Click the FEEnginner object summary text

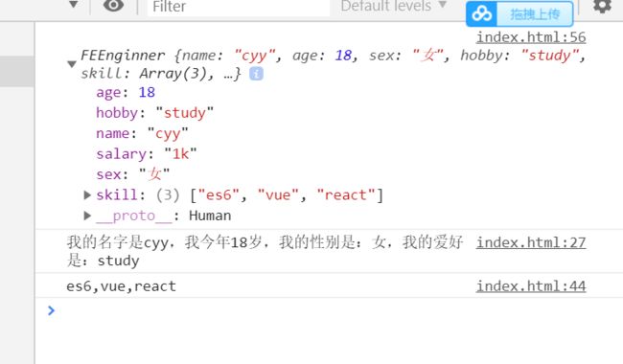pos(333,64)
